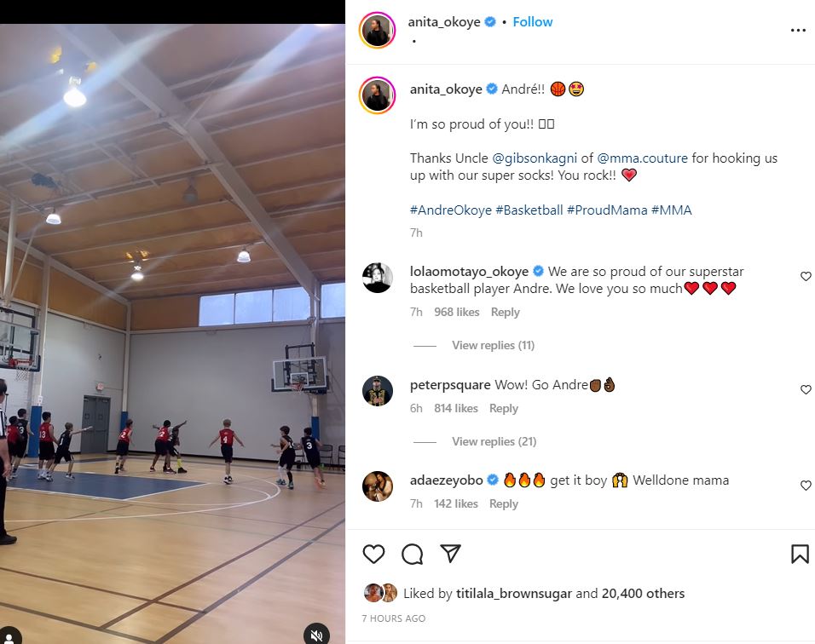The height and width of the screenshot is (644, 815).
Task: Show tagged people icon on video
Action: tap(9, 636)
